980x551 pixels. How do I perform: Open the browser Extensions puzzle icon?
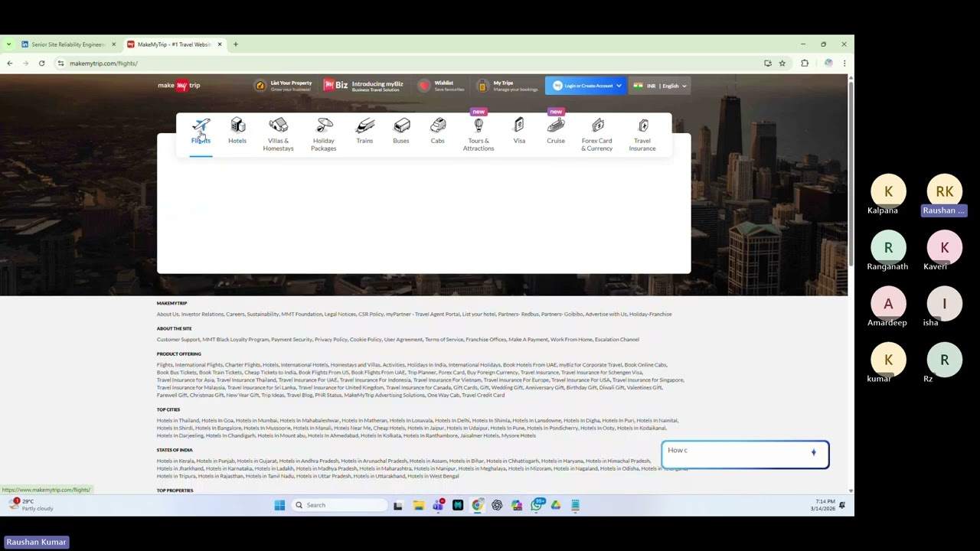pyautogui.click(x=805, y=64)
